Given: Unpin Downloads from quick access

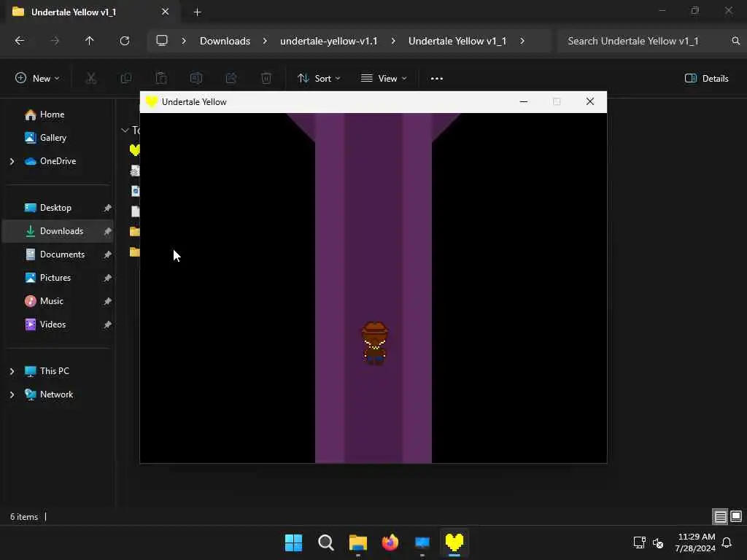Looking at the screenshot, I should [x=108, y=231].
